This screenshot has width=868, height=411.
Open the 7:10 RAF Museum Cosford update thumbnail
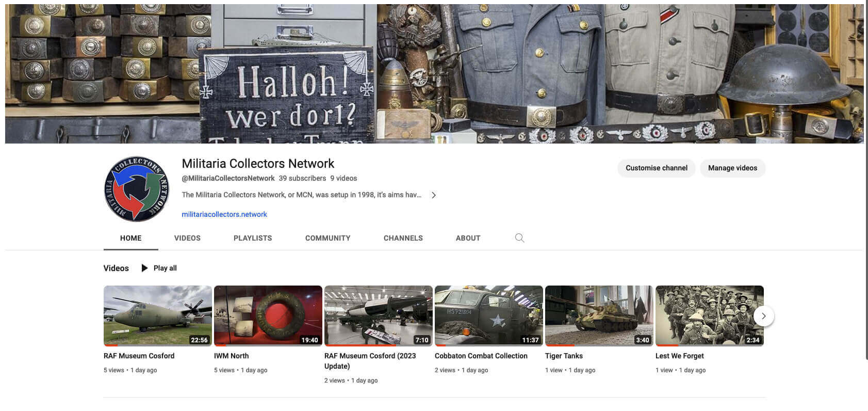point(379,315)
